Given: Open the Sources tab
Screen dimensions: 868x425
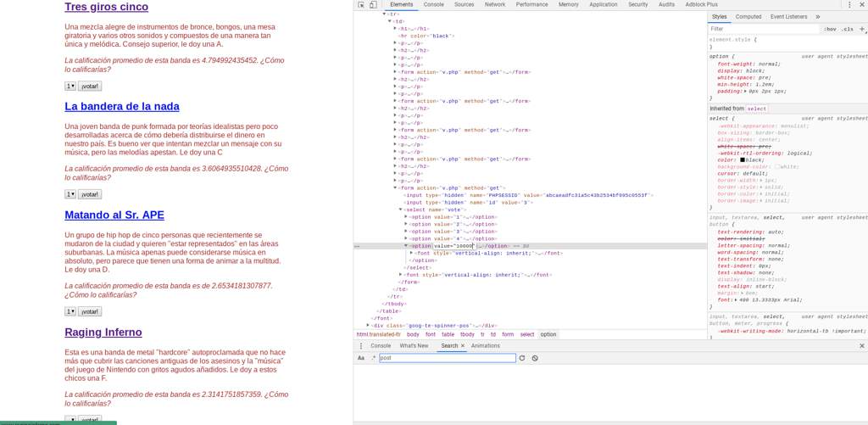Looking at the screenshot, I should [464, 4].
